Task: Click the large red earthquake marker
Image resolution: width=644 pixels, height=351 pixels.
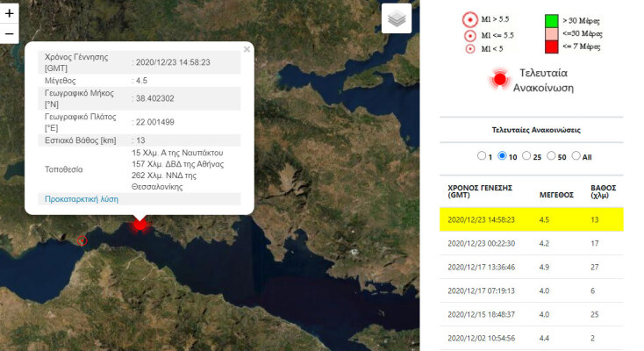Action: click(140, 224)
